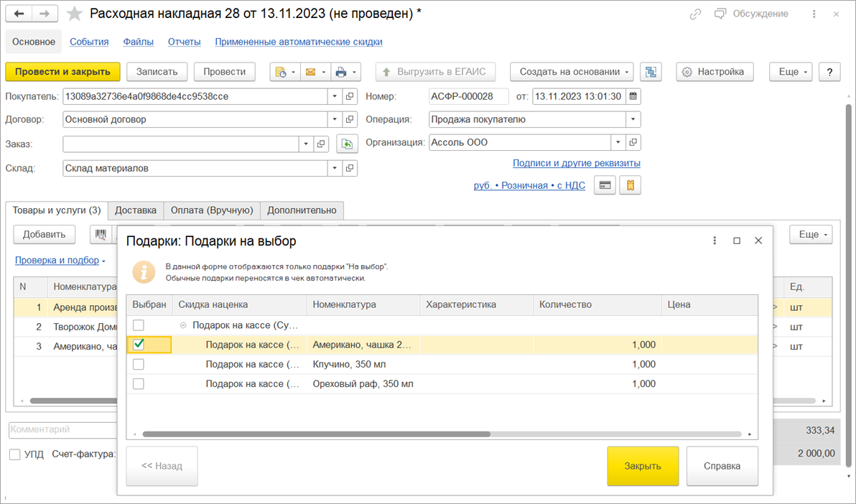Open the Покупатель record with open icon

[x=350, y=96]
